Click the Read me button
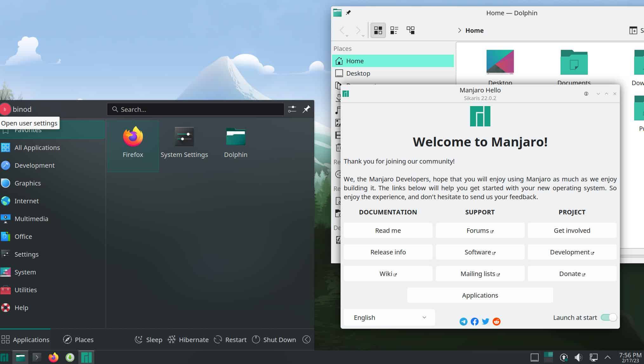This screenshot has width=644, height=364. tap(388, 230)
